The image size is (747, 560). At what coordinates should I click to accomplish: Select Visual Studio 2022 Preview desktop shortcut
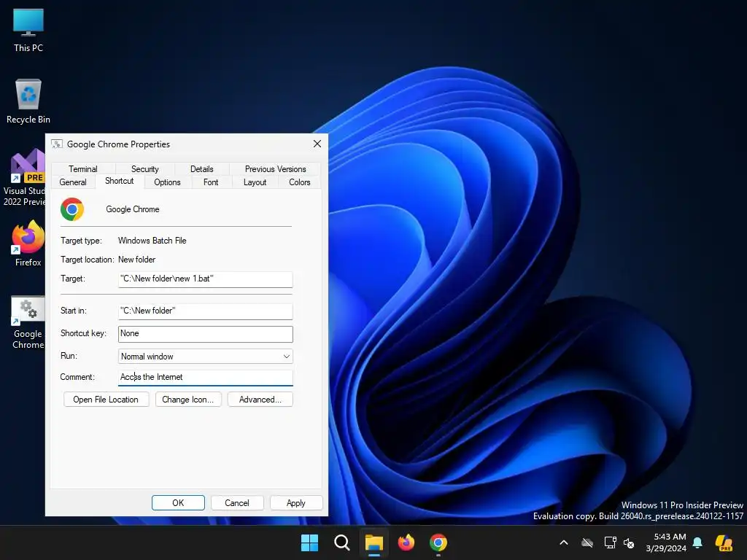24,177
